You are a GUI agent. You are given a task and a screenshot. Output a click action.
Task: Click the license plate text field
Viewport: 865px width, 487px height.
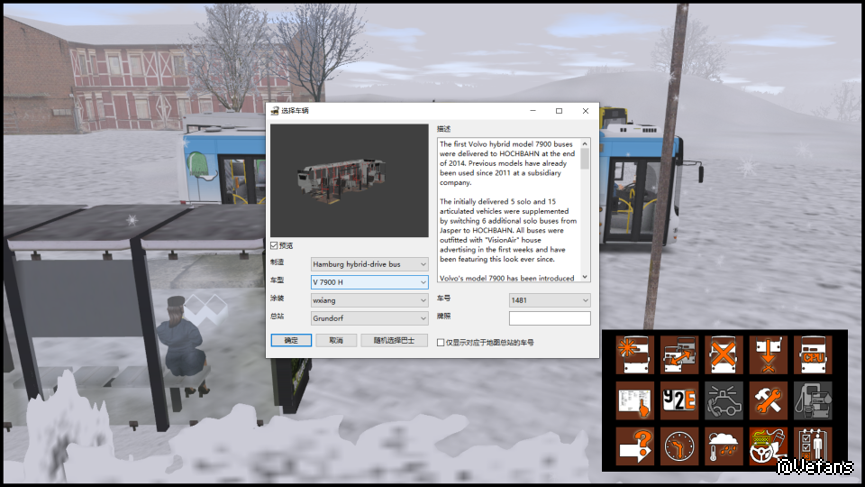[549, 319]
